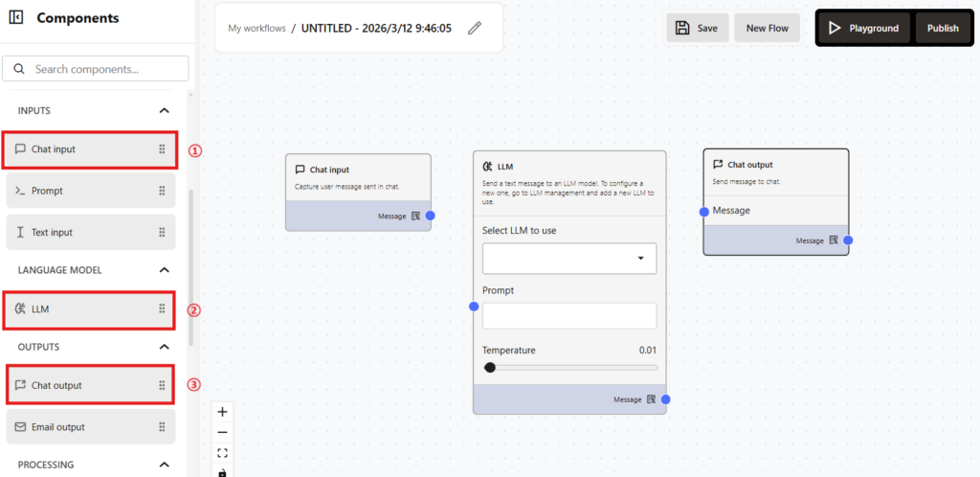Click drag handle icon on Prompt component

pos(162,191)
